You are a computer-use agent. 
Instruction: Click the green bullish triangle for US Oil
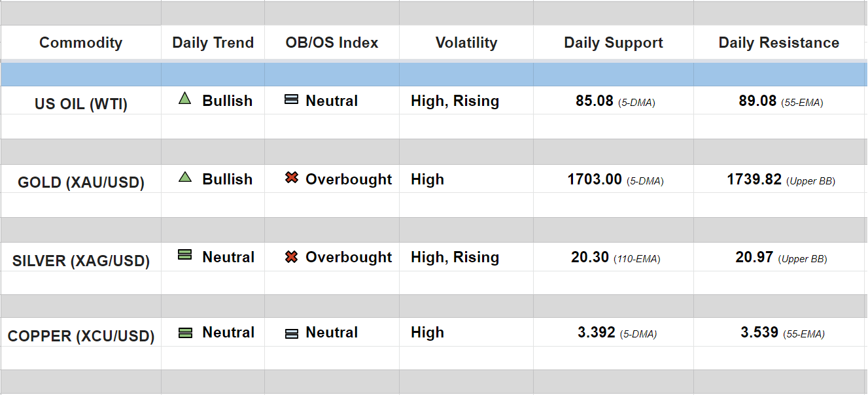tap(185, 99)
